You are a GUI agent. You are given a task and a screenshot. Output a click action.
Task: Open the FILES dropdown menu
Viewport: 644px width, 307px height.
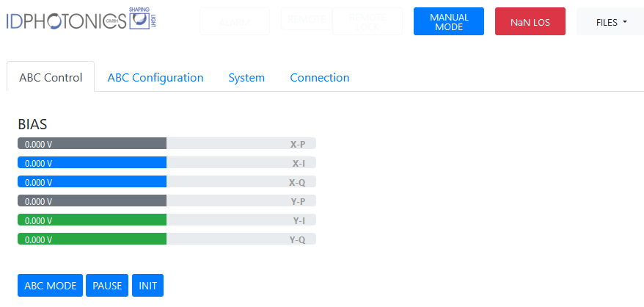pyautogui.click(x=611, y=21)
